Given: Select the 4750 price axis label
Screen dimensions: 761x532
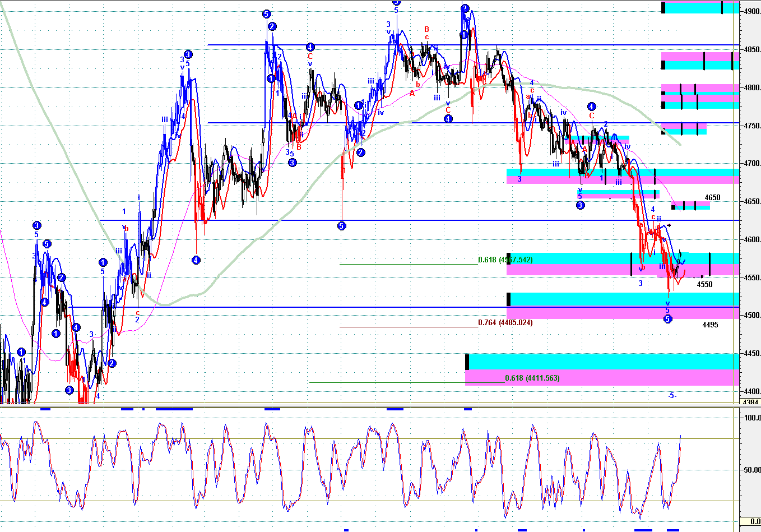Looking at the screenshot, I should pos(751,126).
